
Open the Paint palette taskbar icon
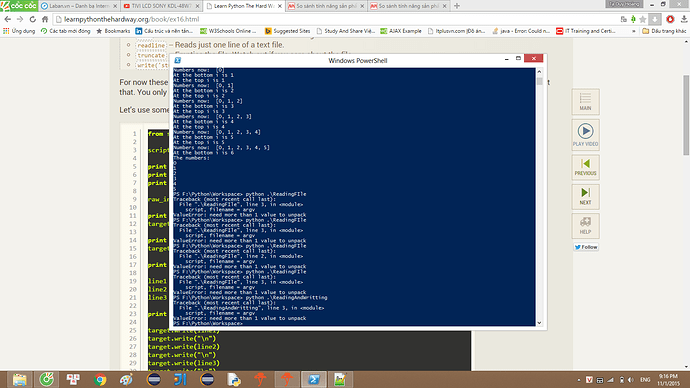click(x=126, y=379)
